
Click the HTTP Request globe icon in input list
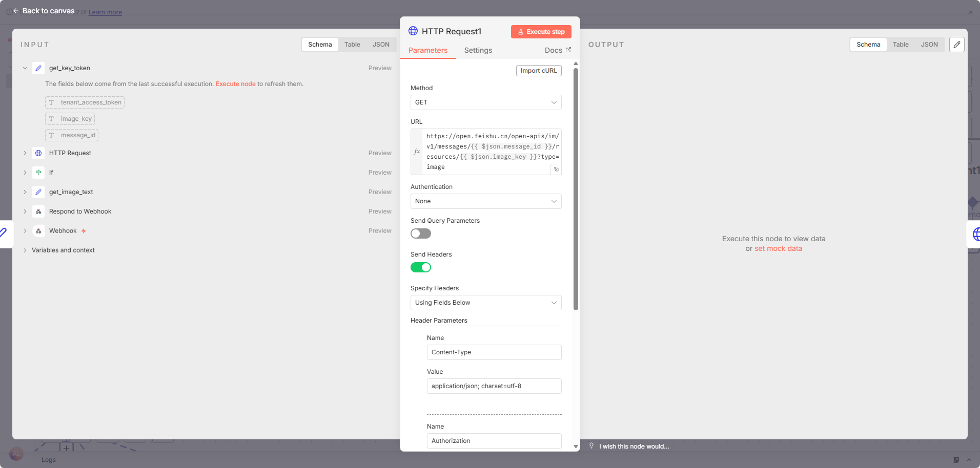click(38, 153)
